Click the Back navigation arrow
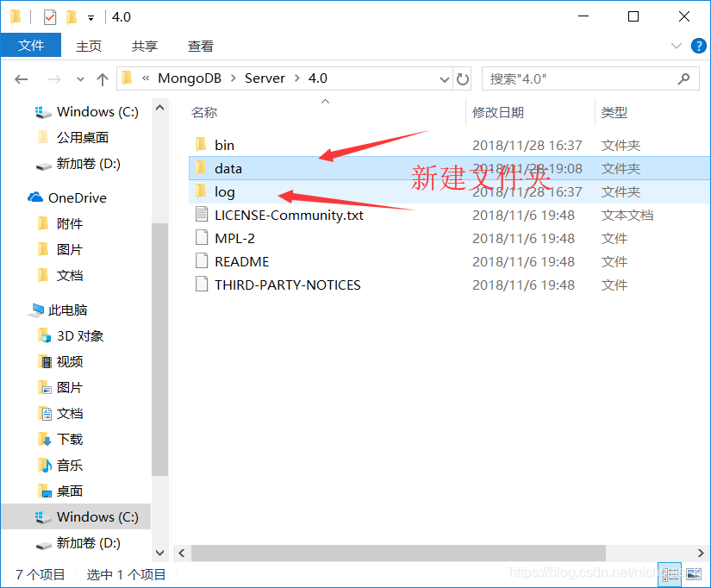Image resolution: width=711 pixels, height=588 pixels. pyautogui.click(x=21, y=79)
